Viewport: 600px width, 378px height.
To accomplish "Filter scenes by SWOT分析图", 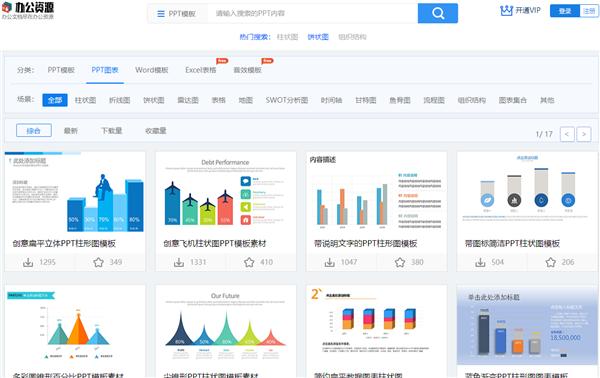I will tap(287, 100).
